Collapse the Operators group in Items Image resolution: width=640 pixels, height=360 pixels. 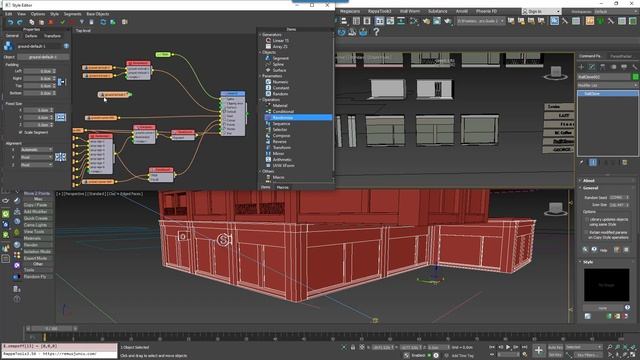(260, 100)
